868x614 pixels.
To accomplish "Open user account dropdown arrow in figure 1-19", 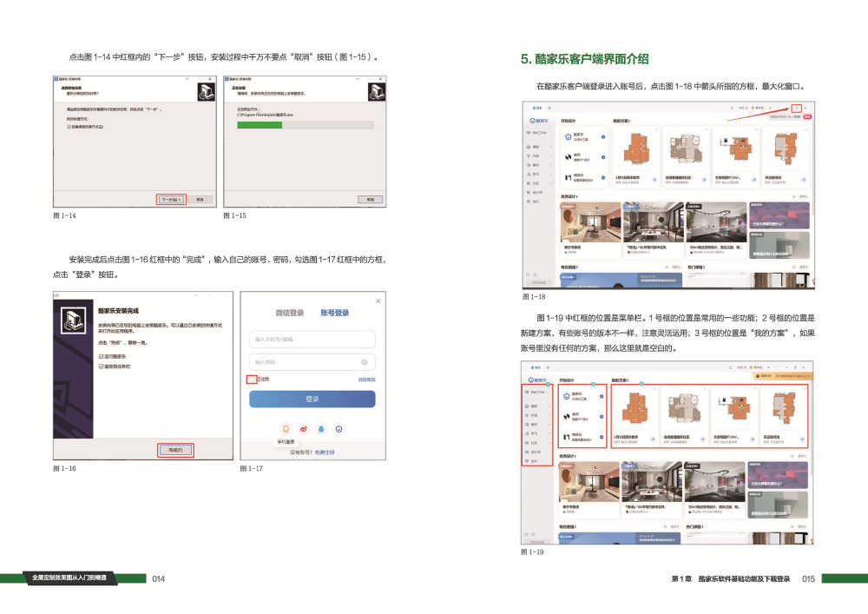I will coord(768,367).
